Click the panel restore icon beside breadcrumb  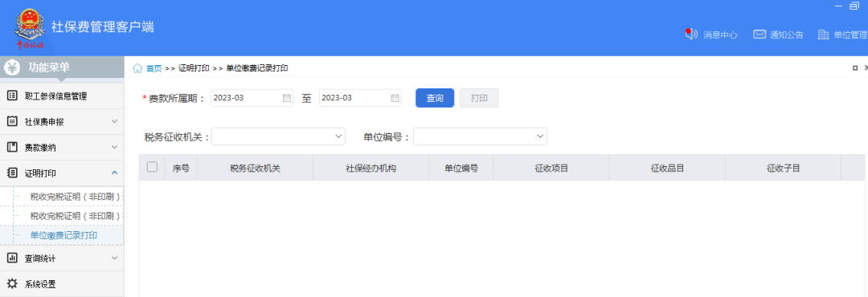[x=855, y=68]
